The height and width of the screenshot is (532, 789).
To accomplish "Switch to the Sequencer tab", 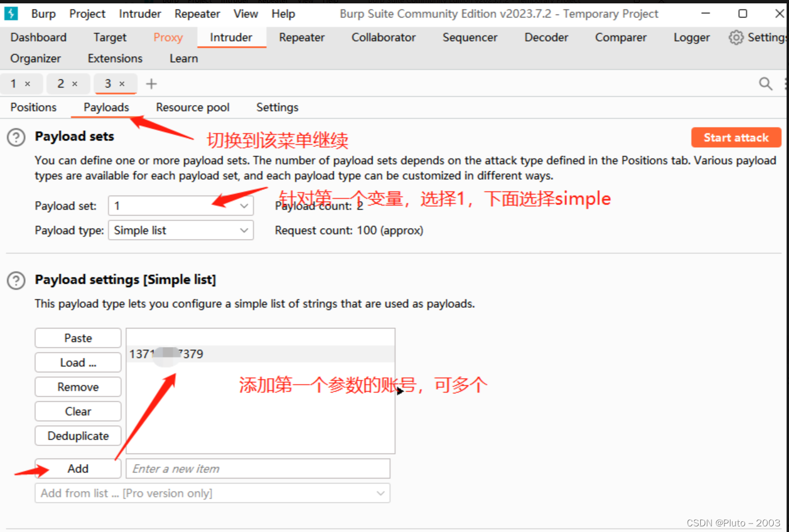I will [470, 38].
